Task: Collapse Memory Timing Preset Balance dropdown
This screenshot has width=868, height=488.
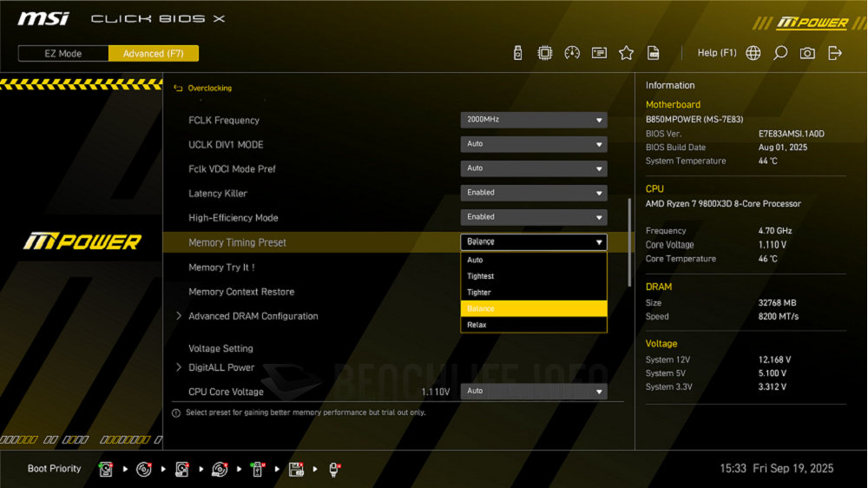Action: (x=534, y=242)
